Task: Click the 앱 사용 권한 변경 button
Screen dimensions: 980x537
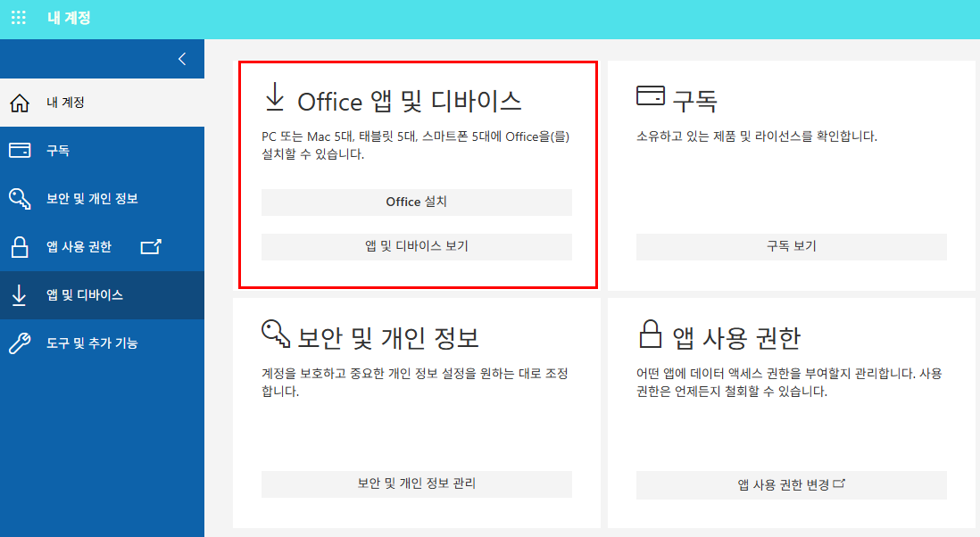Action: coord(792,484)
